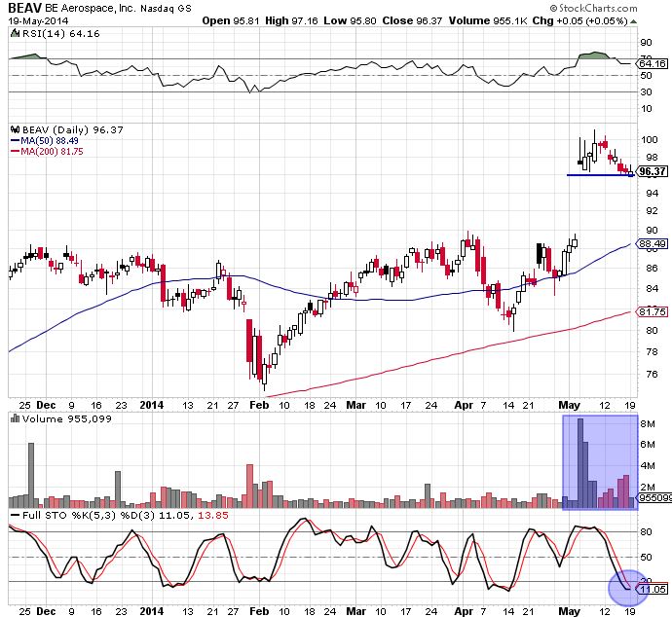Click the late-November volume spike bar
The width and height of the screenshot is (672, 617).
[31, 475]
